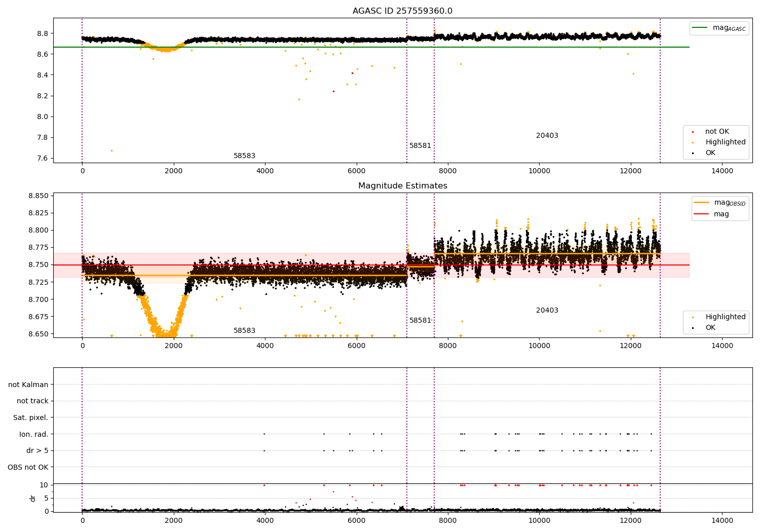
Task: Select the orange mag OBSID legend line
Action: tap(702, 203)
